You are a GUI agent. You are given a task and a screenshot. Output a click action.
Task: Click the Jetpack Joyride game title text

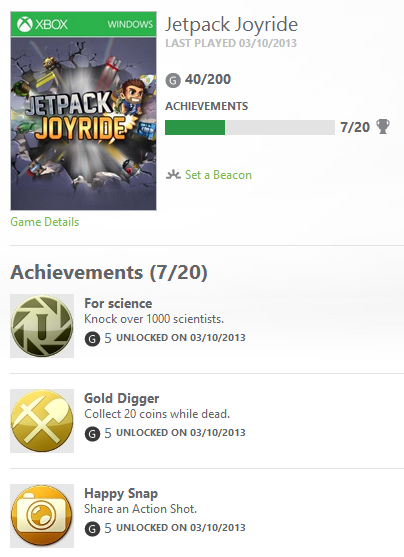[x=231, y=25]
